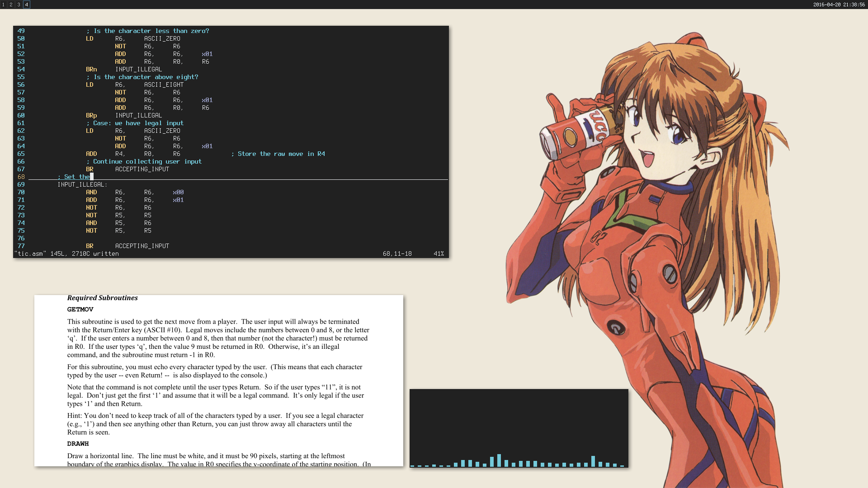Viewport: 868px width, 488px height.
Task: Click the 'Store the raw move in R4' comment
Action: (x=278, y=154)
